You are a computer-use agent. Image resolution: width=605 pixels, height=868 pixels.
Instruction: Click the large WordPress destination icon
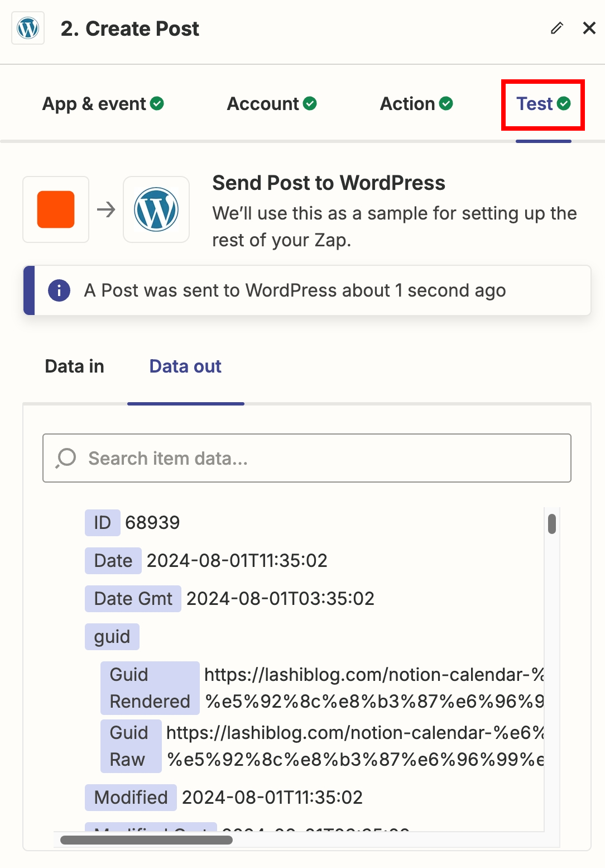click(x=156, y=209)
